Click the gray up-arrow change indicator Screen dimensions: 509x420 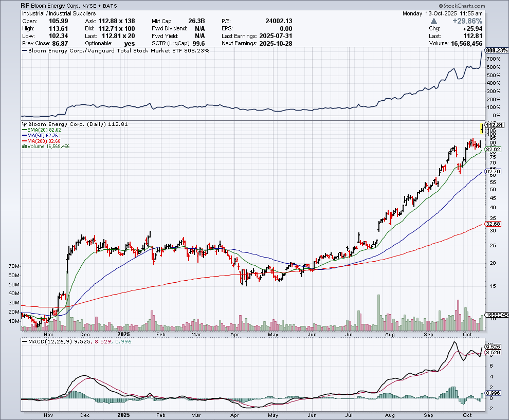click(x=435, y=21)
